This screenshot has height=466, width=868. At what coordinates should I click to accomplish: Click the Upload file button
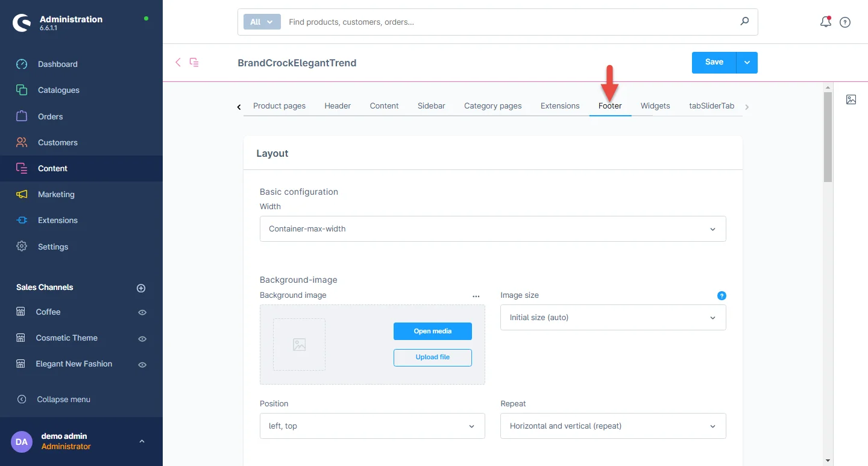(x=432, y=357)
